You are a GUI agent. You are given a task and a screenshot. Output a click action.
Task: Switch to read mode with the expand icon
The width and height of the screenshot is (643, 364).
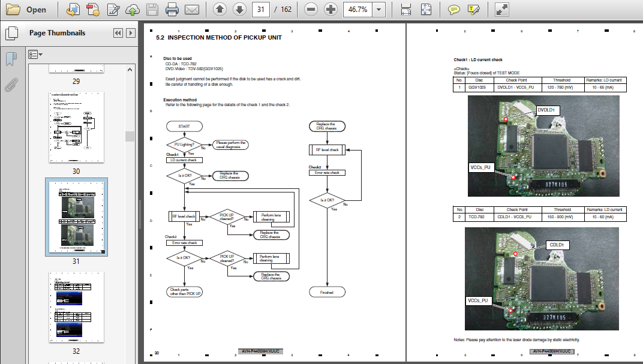click(x=501, y=10)
